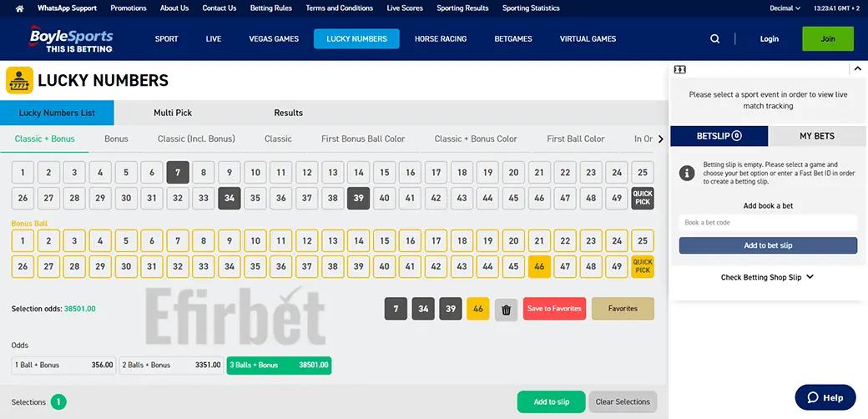Open the MY BETS tab
The height and width of the screenshot is (419, 868).
pos(817,136)
